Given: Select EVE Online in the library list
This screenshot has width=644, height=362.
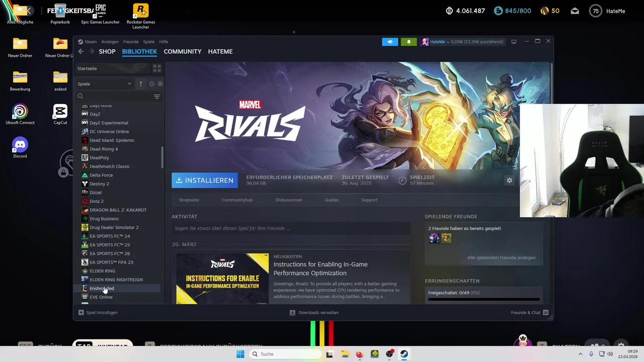Looking at the screenshot, I should pyautogui.click(x=101, y=297).
